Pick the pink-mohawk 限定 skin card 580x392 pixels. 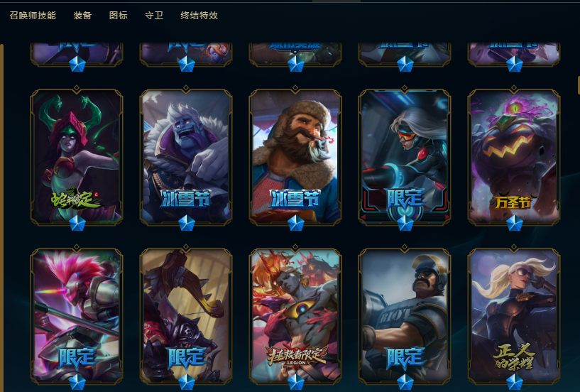click(x=77, y=317)
